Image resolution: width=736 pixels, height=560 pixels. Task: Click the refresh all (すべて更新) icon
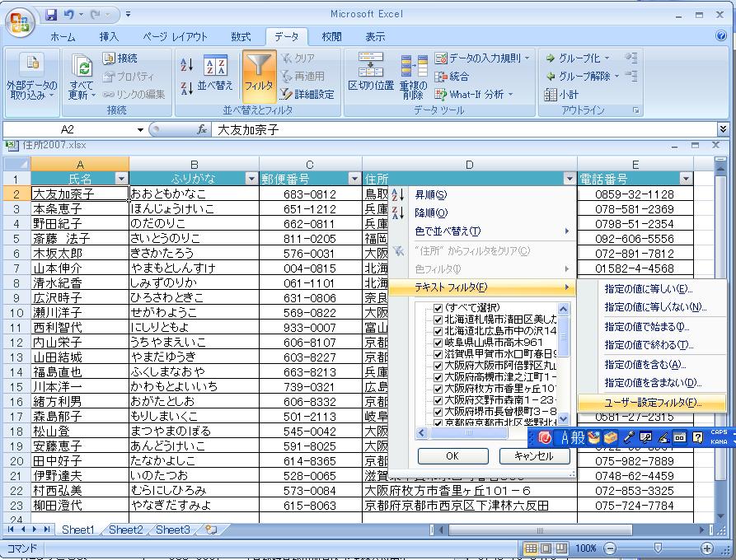click(x=82, y=65)
